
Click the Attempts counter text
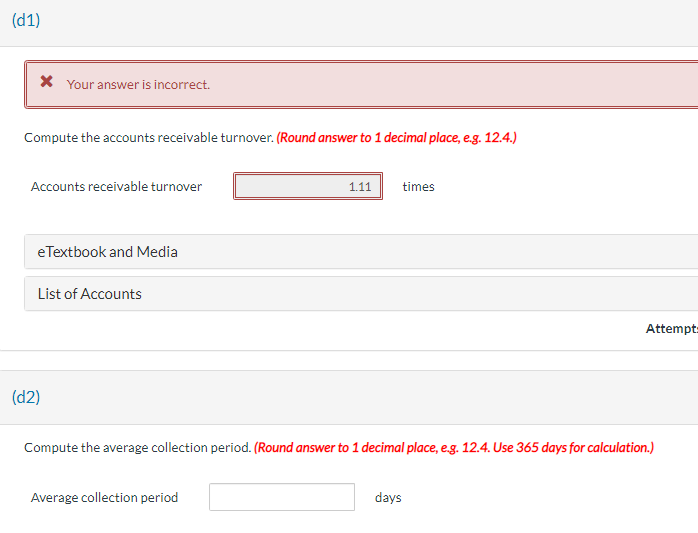(x=672, y=329)
